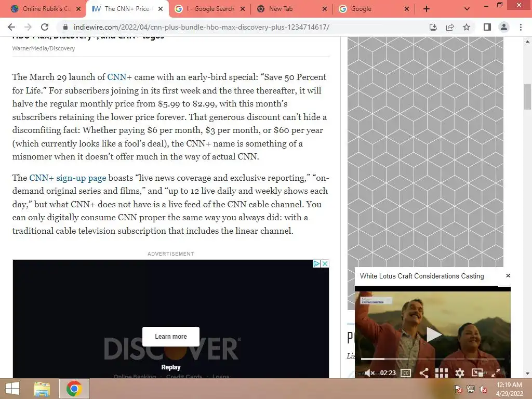Share this page using the share icon
532x399 pixels.
[x=450, y=27]
